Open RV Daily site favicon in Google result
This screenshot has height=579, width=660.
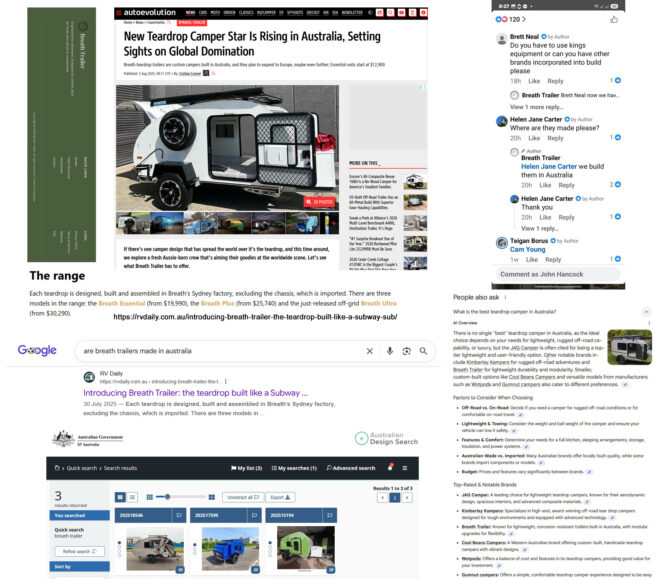pyautogui.click(x=89, y=377)
